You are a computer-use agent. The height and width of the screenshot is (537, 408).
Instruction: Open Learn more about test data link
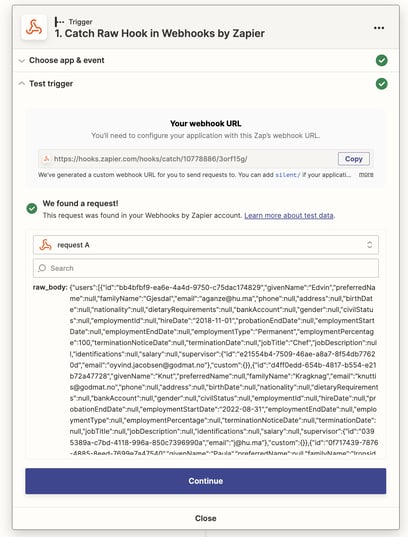289,215
